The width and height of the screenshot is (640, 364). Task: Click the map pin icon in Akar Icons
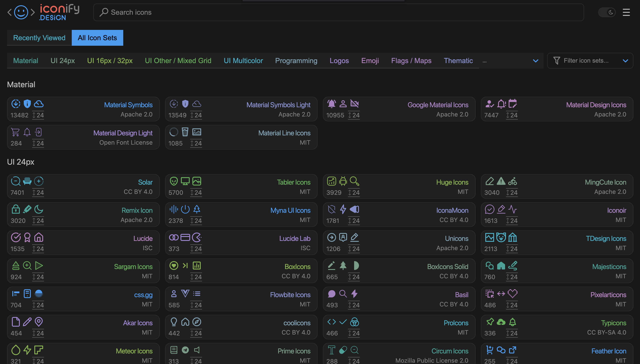point(39,322)
